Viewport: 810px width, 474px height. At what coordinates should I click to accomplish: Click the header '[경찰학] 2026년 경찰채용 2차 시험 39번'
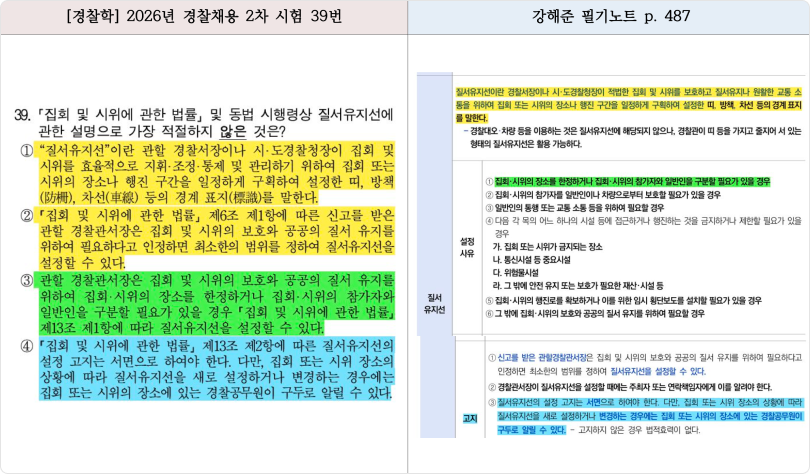click(x=204, y=17)
